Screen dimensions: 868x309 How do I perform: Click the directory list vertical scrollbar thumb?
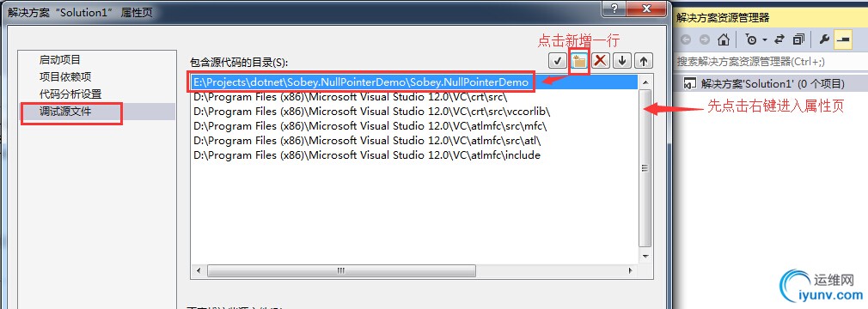click(645, 168)
